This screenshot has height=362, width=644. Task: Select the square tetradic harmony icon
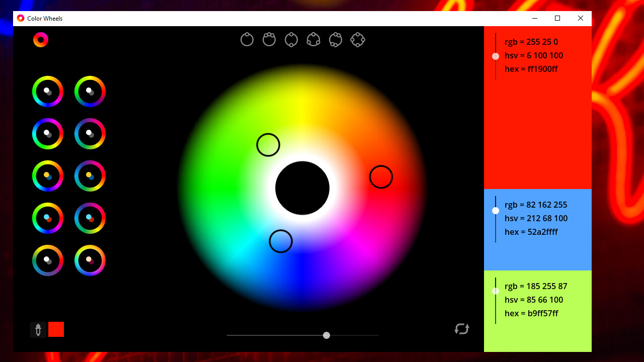pos(358,39)
